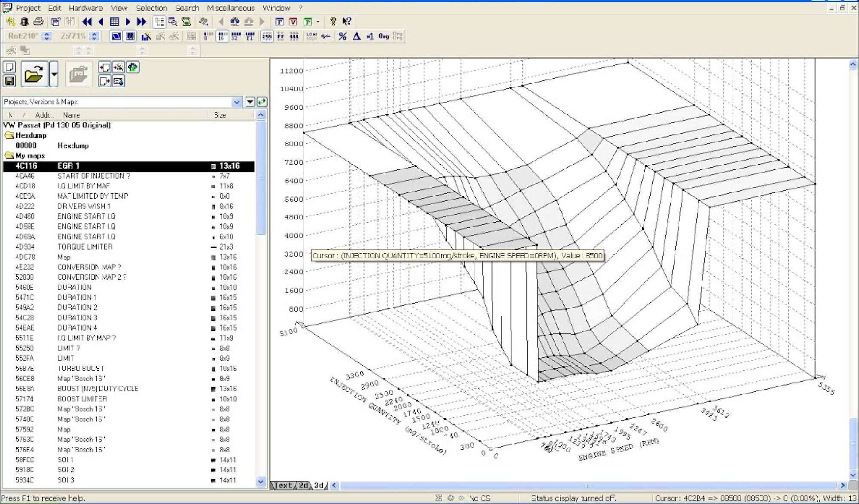Switch to the 2d view tab
The height and width of the screenshot is (504, 859).
(x=303, y=485)
